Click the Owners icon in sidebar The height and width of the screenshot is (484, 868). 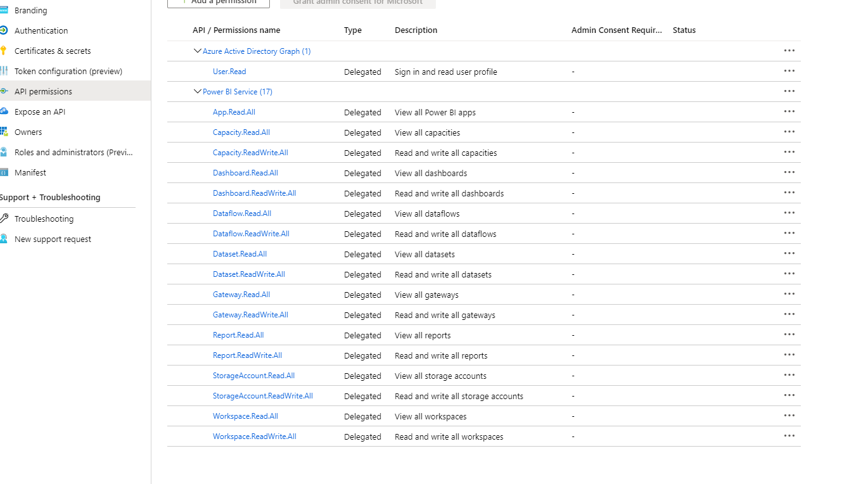coord(4,132)
